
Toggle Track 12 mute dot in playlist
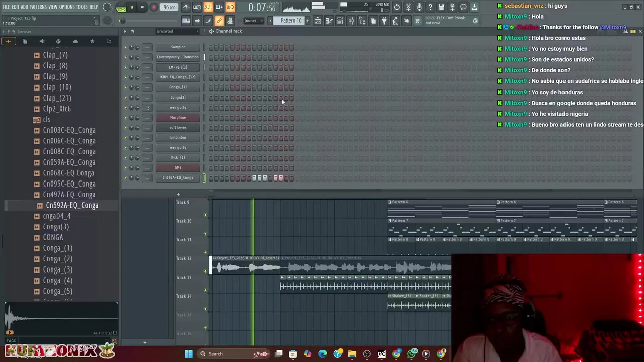point(205,271)
